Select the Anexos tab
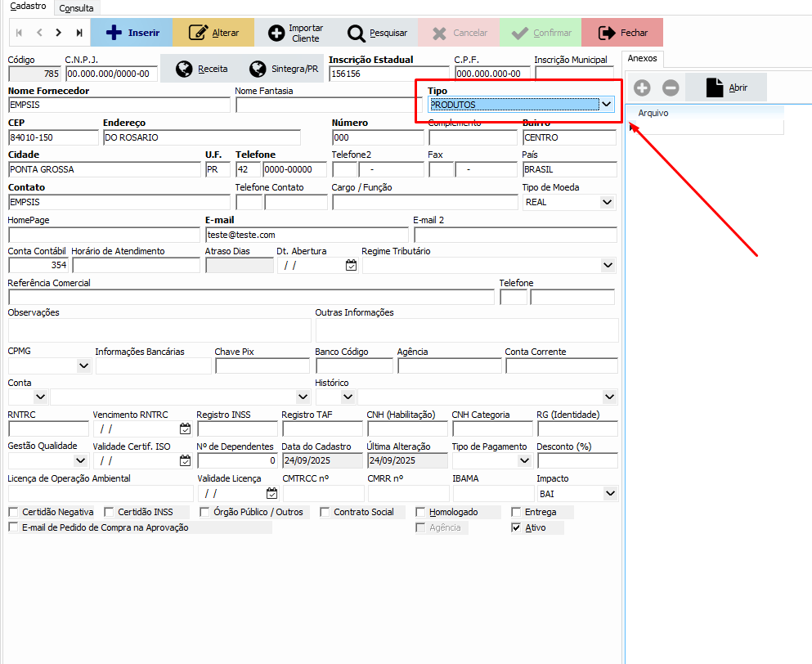Image resolution: width=812 pixels, height=664 pixels. click(x=642, y=58)
